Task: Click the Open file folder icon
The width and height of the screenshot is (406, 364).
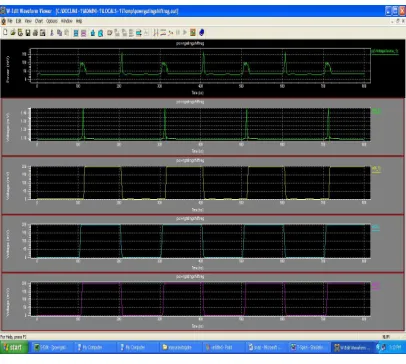Action: click(13, 32)
